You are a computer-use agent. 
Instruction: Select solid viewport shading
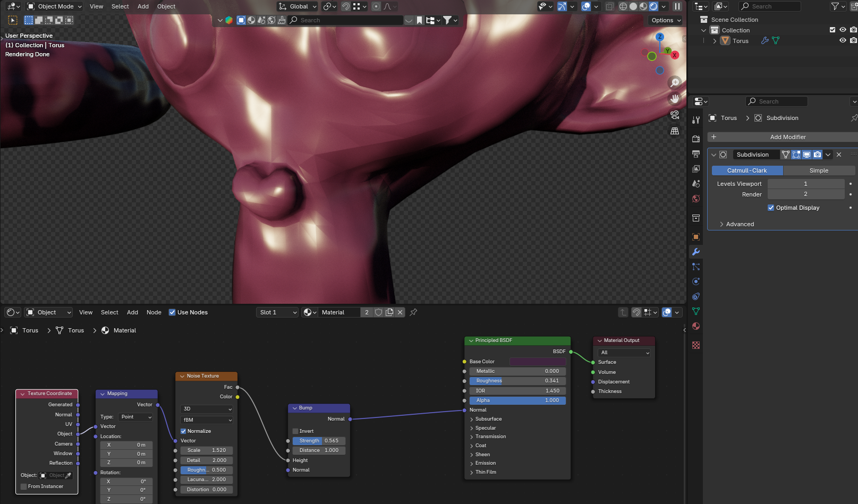point(633,6)
